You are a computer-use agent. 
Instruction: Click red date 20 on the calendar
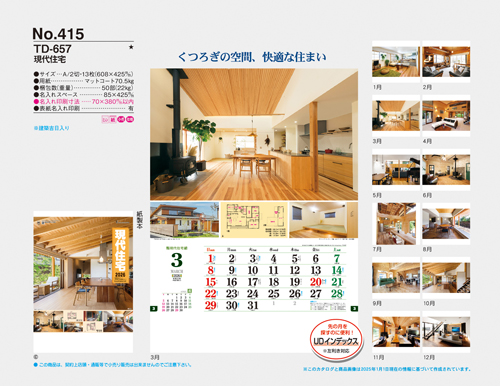[x=315, y=282]
